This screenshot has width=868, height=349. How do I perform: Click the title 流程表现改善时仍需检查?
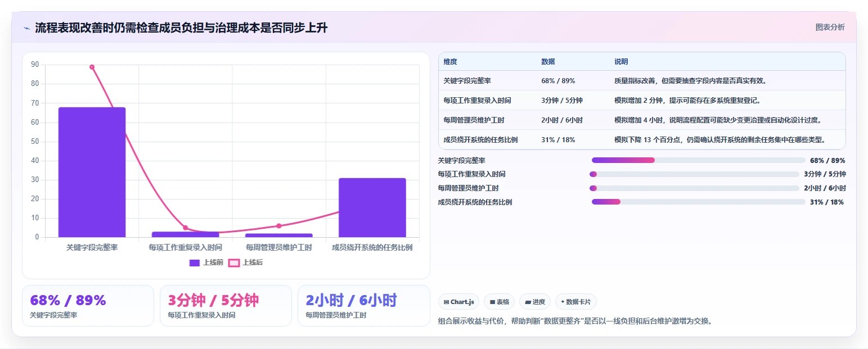181,28
